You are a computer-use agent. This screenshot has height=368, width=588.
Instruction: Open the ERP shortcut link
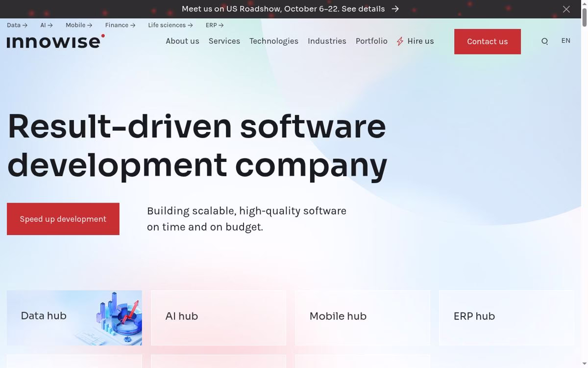(215, 25)
